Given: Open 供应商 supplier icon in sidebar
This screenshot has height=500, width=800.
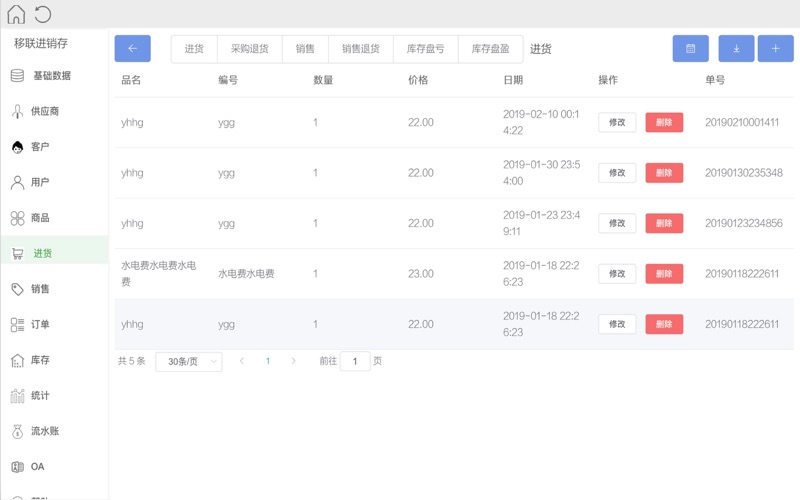Looking at the screenshot, I should (17, 111).
